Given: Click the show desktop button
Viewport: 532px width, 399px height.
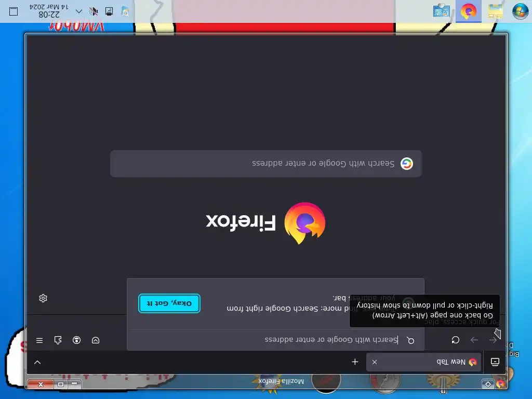Looking at the screenshot, I should (14, 11).
